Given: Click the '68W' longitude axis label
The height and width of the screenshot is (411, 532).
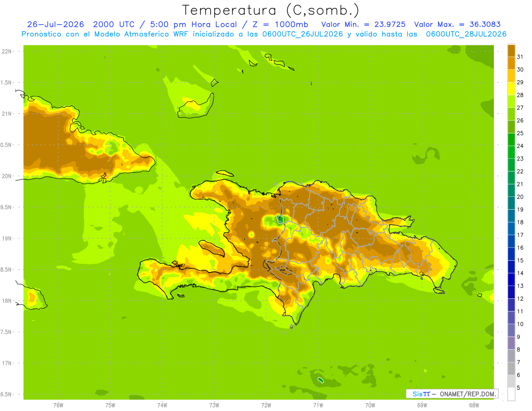Looking at the screenshot, I should pos(473,405).
